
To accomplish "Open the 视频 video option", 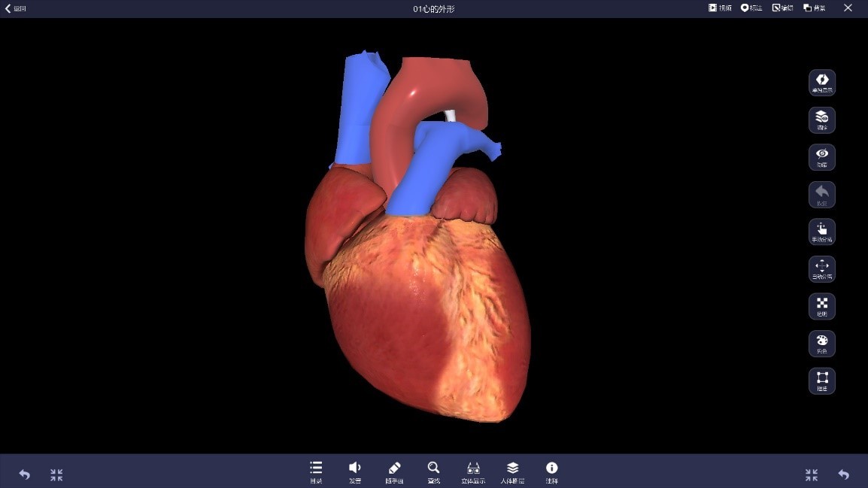I will click(720, 8).
